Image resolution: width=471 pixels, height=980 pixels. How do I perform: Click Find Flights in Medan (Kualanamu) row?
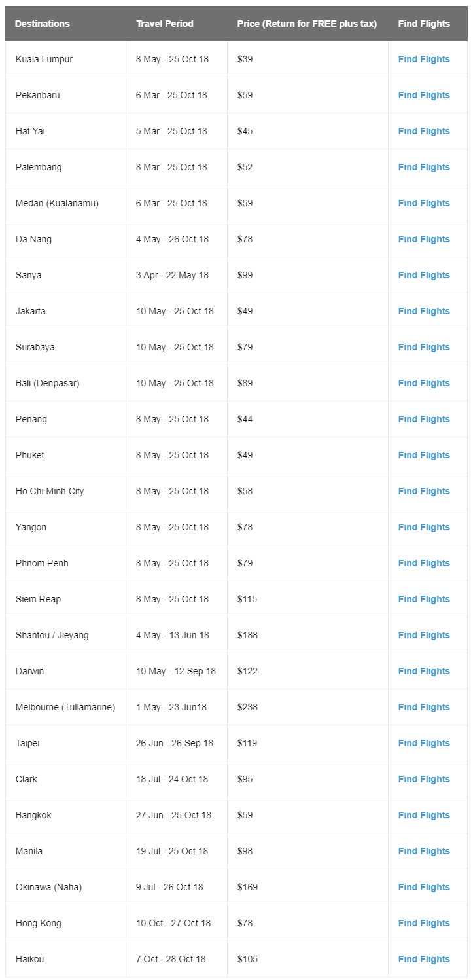424,203
